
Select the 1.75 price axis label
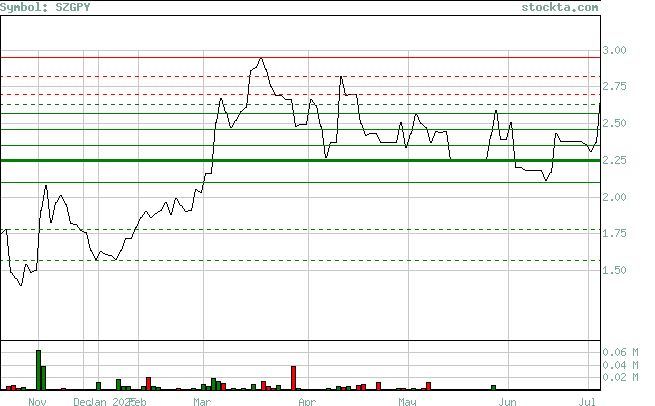614,233
